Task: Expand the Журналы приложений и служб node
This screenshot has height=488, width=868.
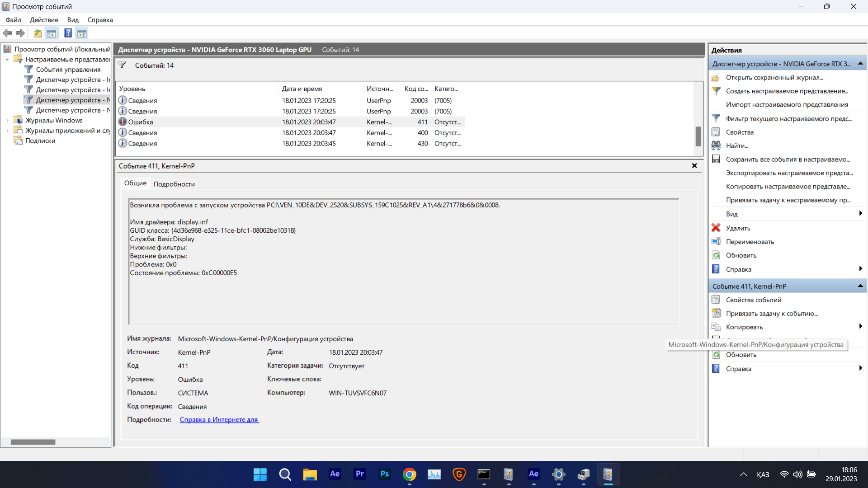Action: 7,131
